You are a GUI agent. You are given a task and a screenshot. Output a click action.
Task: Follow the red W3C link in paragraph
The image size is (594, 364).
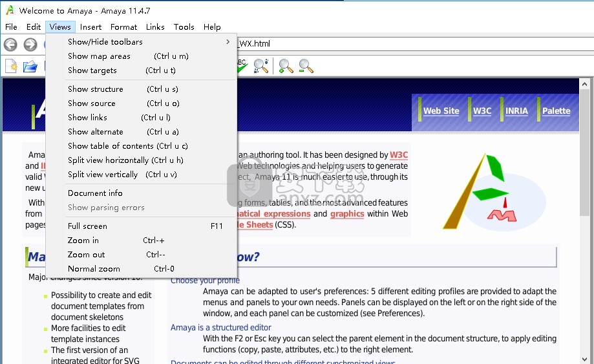[399, 155]
